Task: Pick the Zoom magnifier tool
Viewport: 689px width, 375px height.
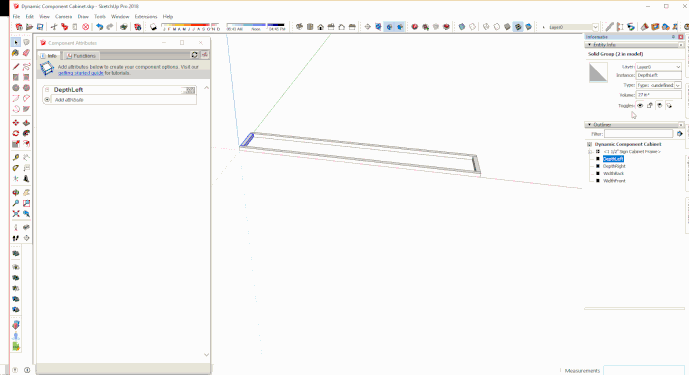Action: [x=16, y=203]
